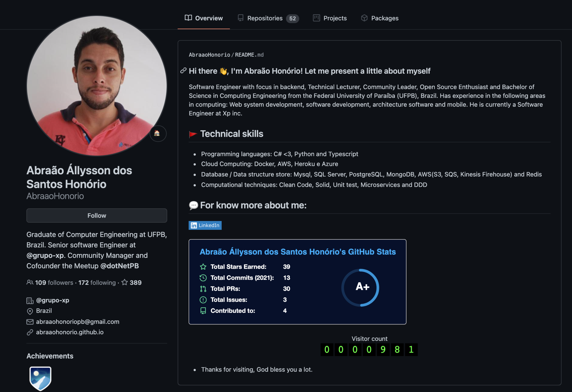Click the organization building icon
The height and width of the screenshot is (392, 572).
(30, 301)
